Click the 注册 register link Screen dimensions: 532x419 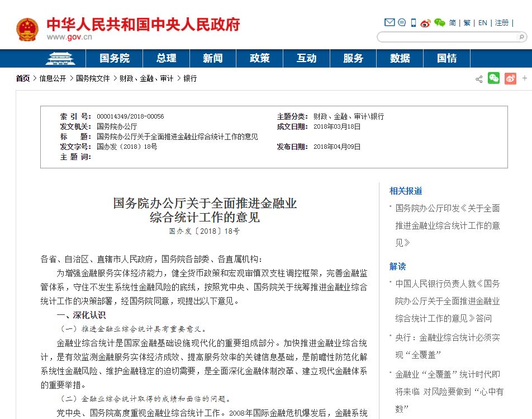coord(502,23)
